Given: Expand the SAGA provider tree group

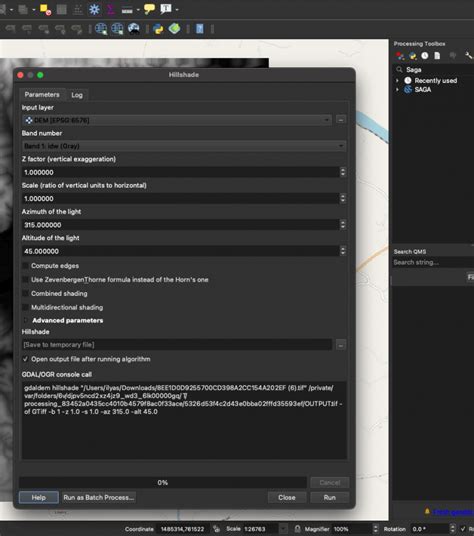Looking at the screenshot, I should (397, 90).
